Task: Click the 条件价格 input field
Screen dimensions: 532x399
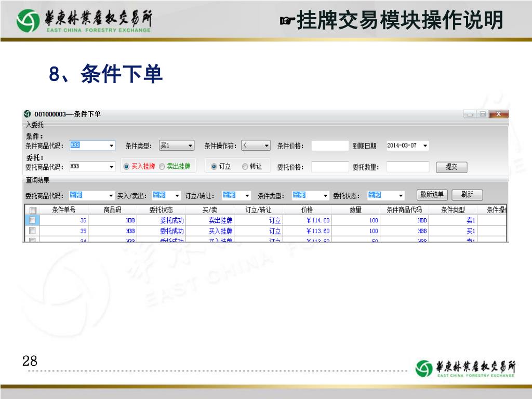Action: (330, 146)
